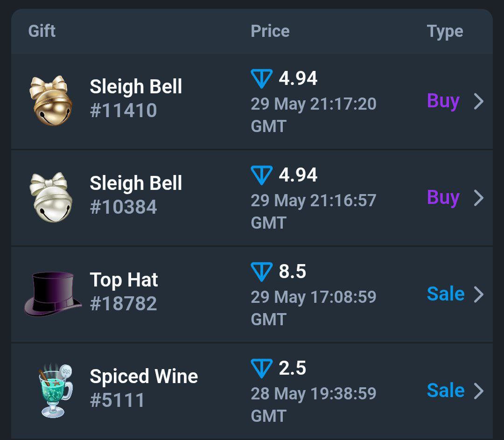
Task: Click the silver Sleigh Bell #10384 icon
Action: pos(51,197)
